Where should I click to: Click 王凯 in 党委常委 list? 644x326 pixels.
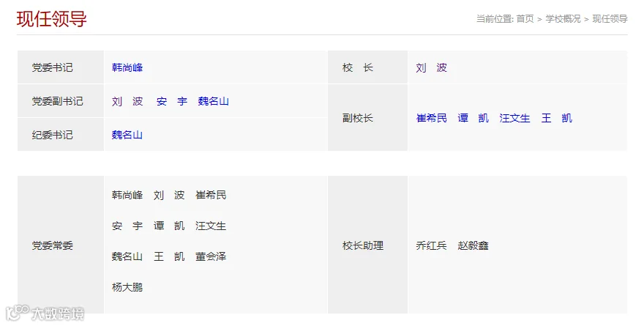click(x=169, y=256)
